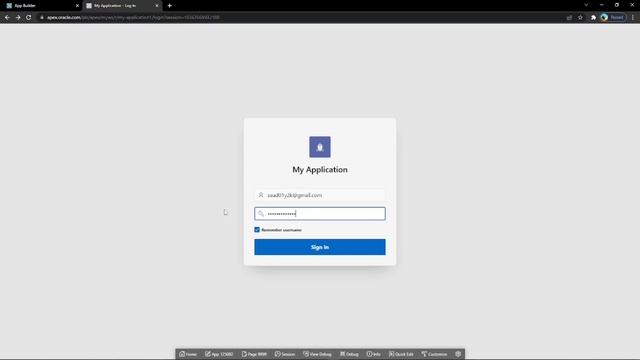
Task: Close the App Builder browser tab
Action: (x=77, y=6)
